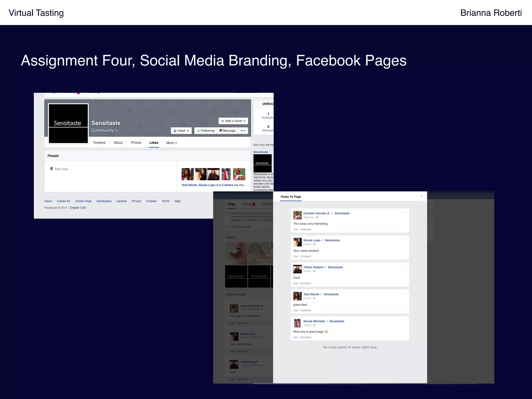Click the Sensitaste profile picture
The height and width of the screenshot is (399, 532).
click(x=68, y=123)
